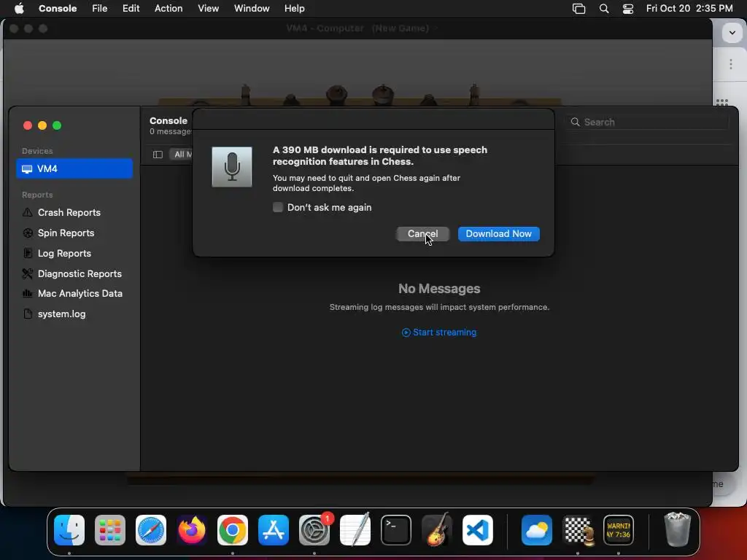Open Google Chrome from the Dock
747x560 pixels.
tap(233, 530)
